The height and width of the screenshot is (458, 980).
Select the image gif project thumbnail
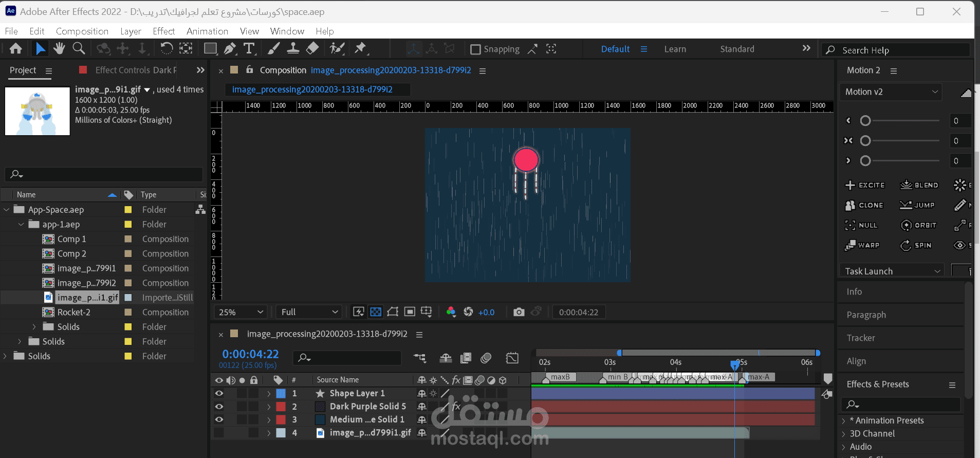coord(37,111)
